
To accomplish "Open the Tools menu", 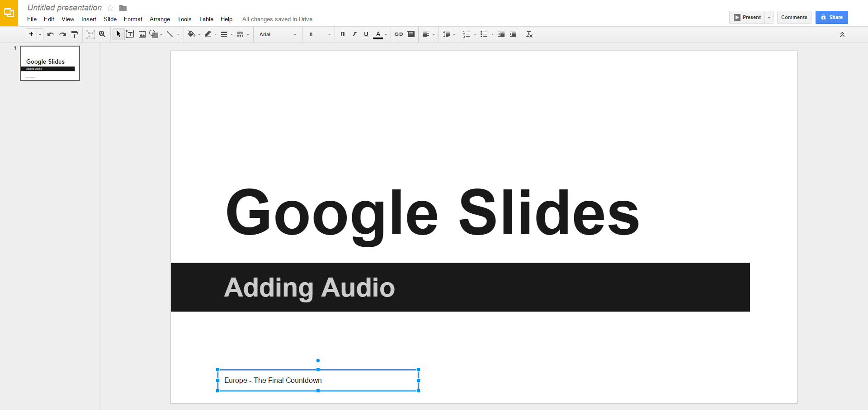I will coord(184,19).
